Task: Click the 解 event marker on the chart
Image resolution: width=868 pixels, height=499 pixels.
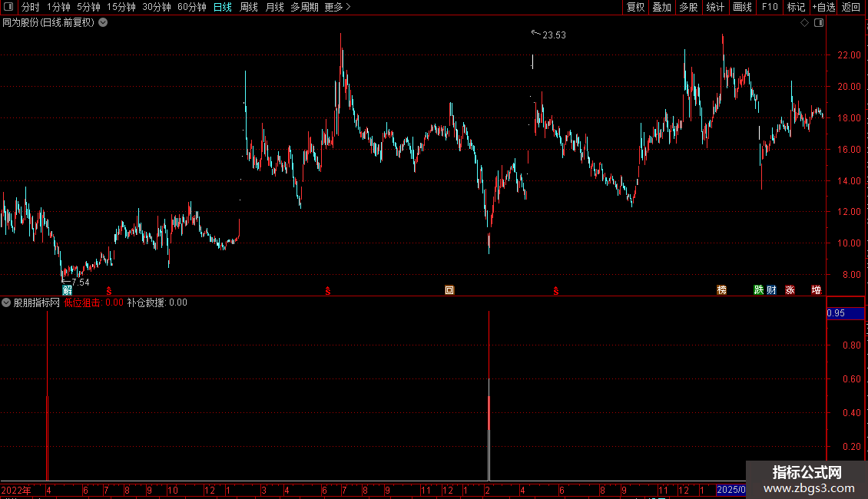Action: 67,290
